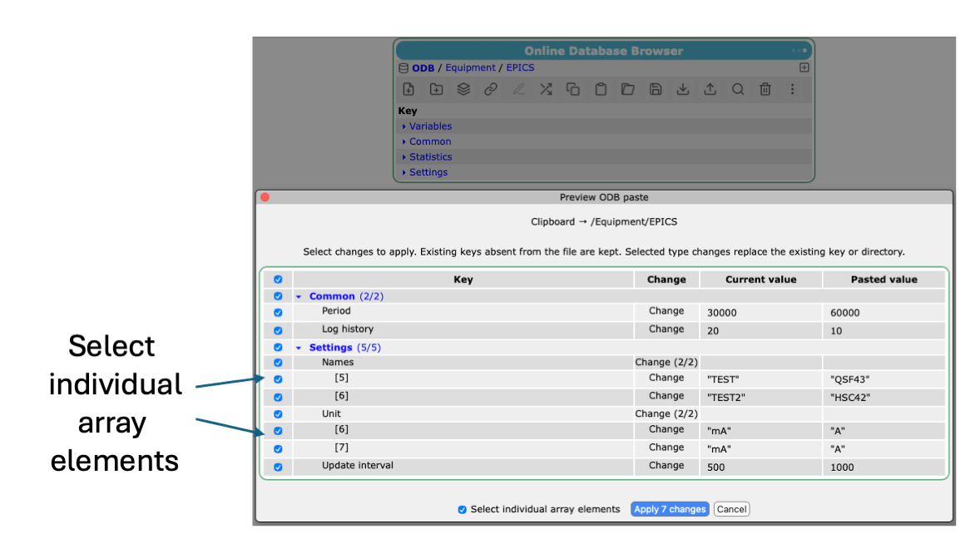Click the current value 30000 for Period
The image size is (980, 549).
coord(722,313)
